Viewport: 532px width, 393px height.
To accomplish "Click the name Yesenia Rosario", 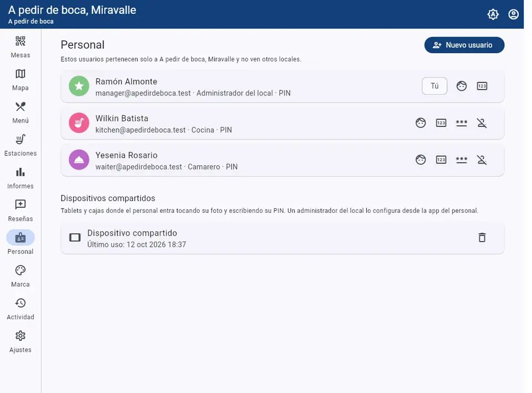I will pyautogui.click(x=126, y=155).
